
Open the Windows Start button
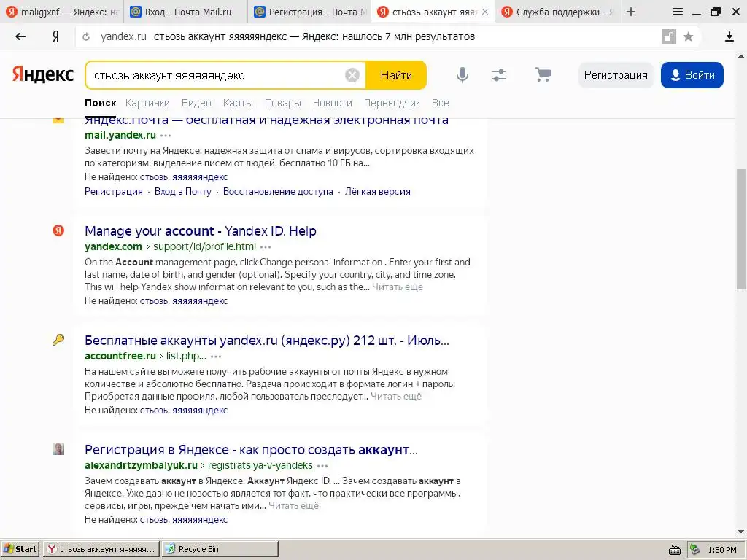20,549
